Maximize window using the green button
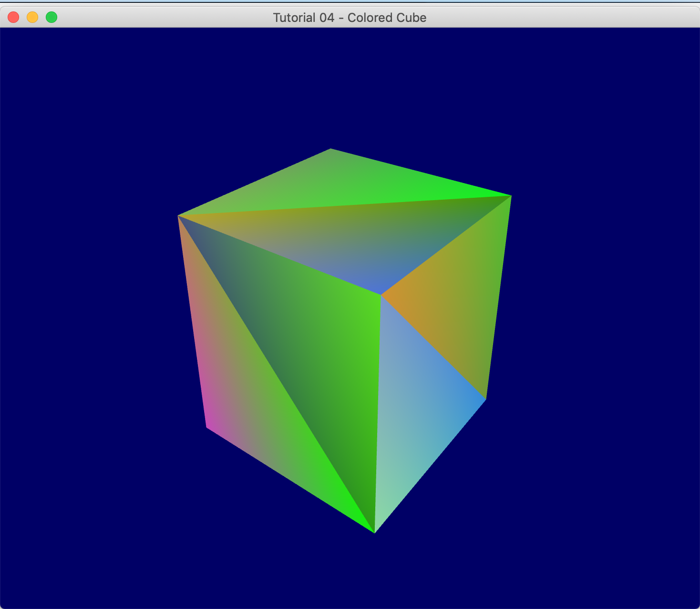Image resolution: width=700 pixels, height=609 pixels. point(51,18)
